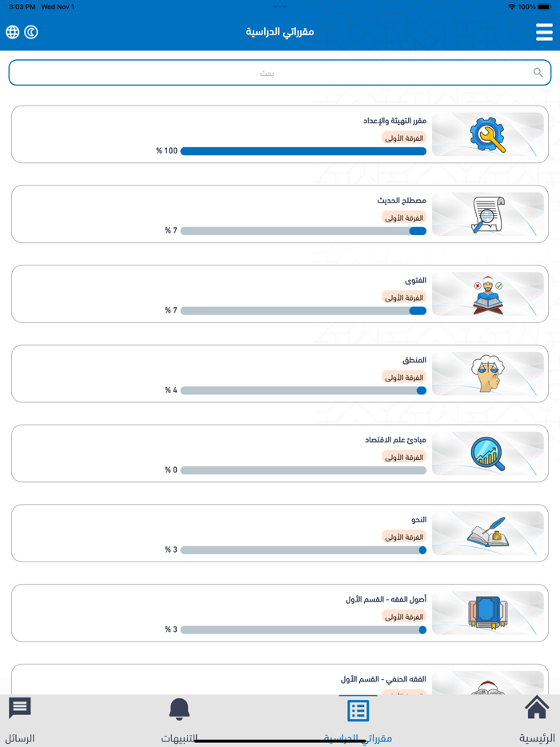The width and height of the screenshot is (560, 747).
Task: Open the الفقه الحنفي - القسم الأول course card
Action: click(280, 684)
